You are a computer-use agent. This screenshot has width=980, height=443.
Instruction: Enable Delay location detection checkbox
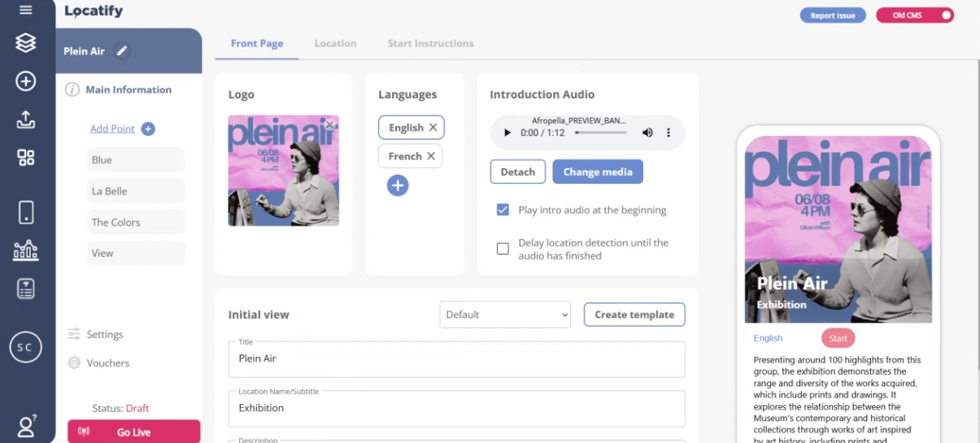503,249
